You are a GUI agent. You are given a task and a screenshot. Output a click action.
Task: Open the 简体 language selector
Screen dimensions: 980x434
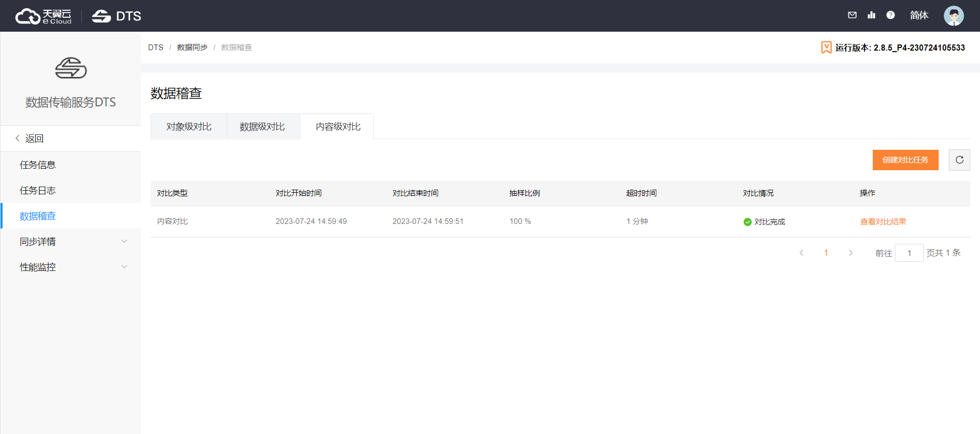pos(919,15)
